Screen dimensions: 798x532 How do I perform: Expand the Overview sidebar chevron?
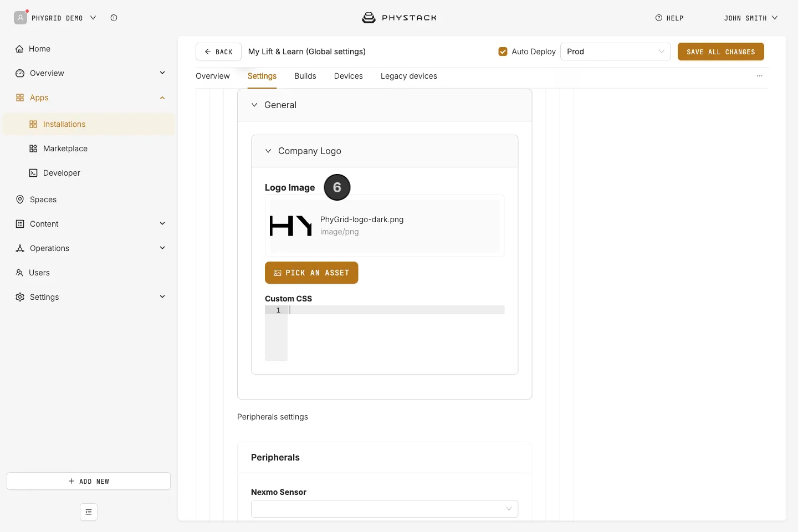(x=162, y=73)
